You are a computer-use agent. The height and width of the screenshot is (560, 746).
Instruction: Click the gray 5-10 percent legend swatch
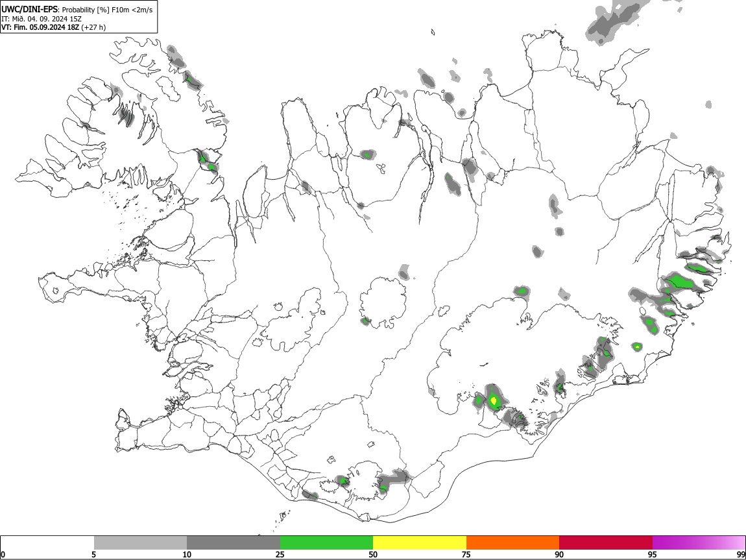click(140, 543)
